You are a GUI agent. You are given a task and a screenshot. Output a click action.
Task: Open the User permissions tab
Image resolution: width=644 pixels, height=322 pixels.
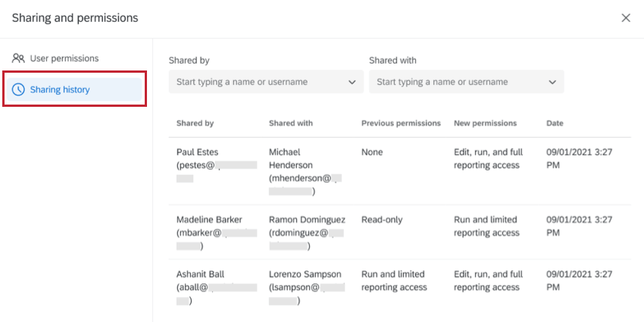pos(64,58)
